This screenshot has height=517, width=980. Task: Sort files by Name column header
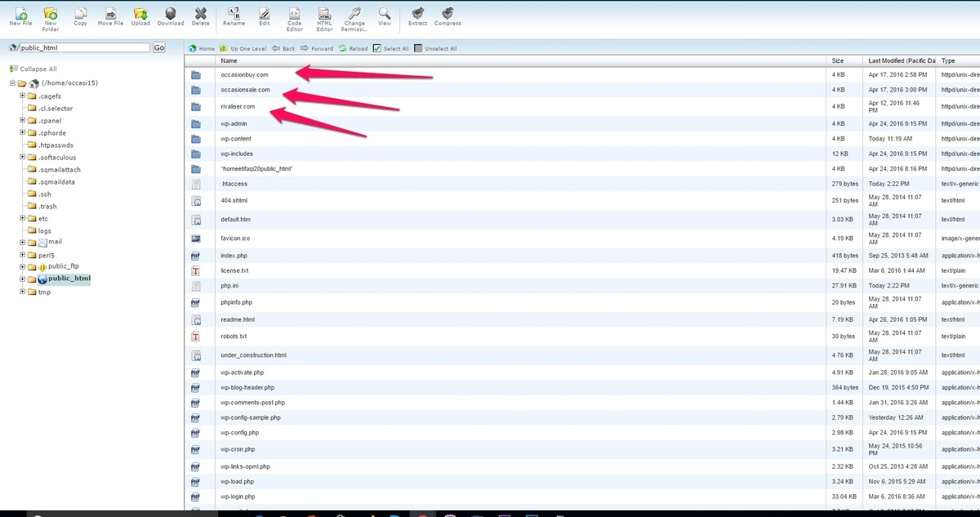coord(229,60)
